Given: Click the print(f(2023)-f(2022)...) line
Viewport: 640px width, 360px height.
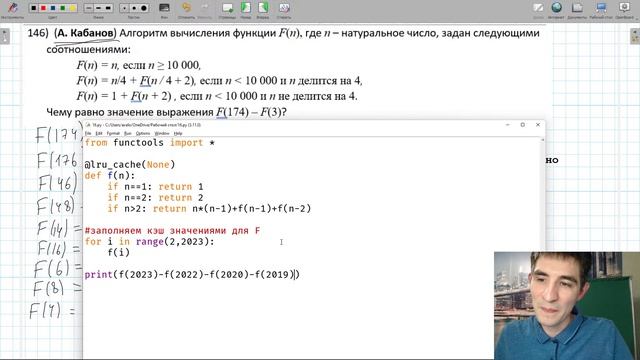Looking at the screenshot, I should coord(192,275).
